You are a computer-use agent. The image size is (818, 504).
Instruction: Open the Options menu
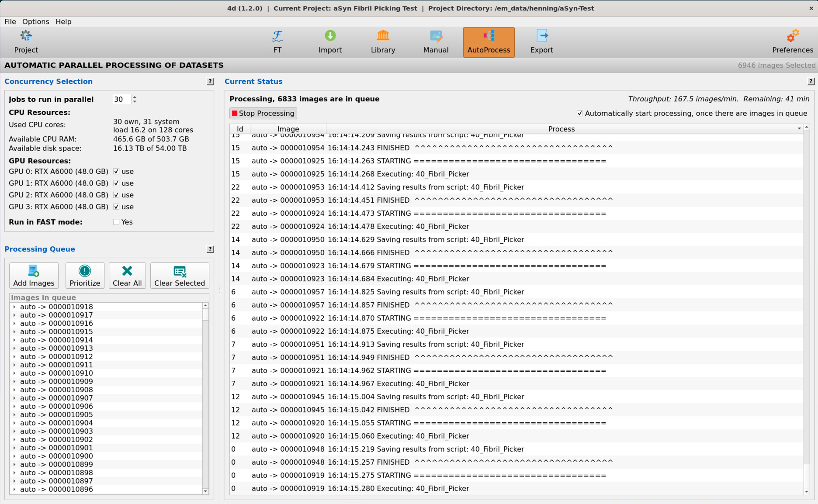36,21
